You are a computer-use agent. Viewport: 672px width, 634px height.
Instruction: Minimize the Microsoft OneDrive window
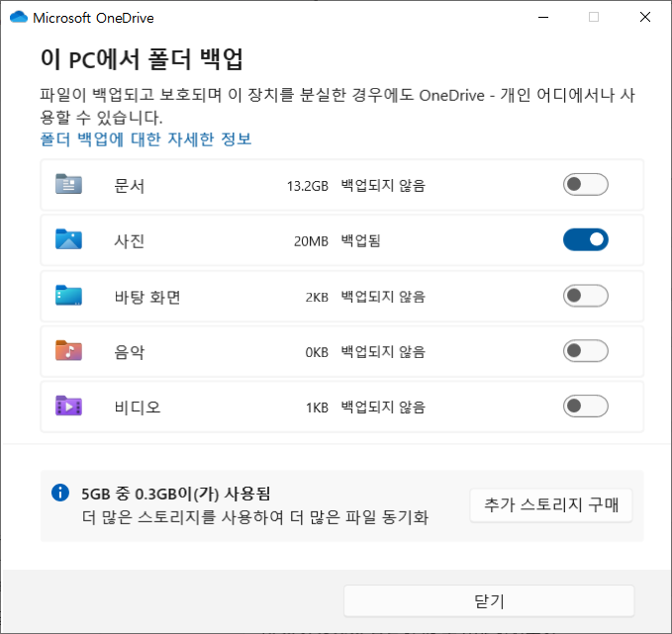point(543,17)
